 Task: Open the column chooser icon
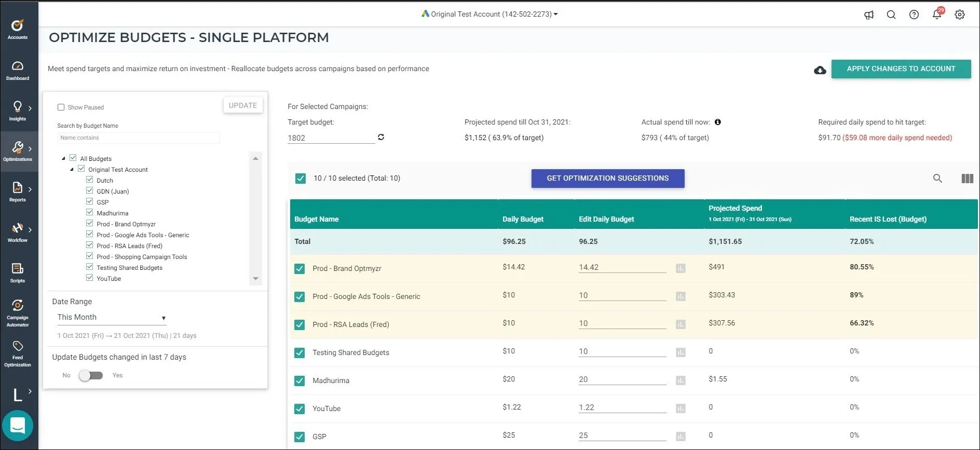(x=967, y=179)
